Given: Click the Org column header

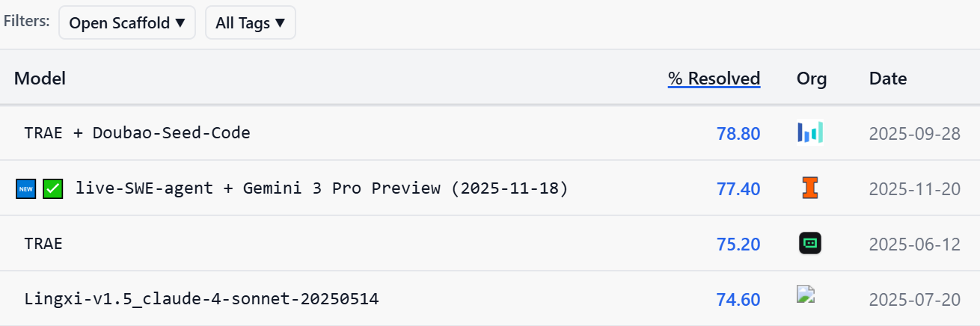Looking at the screenshot, I should coord(812,78).
